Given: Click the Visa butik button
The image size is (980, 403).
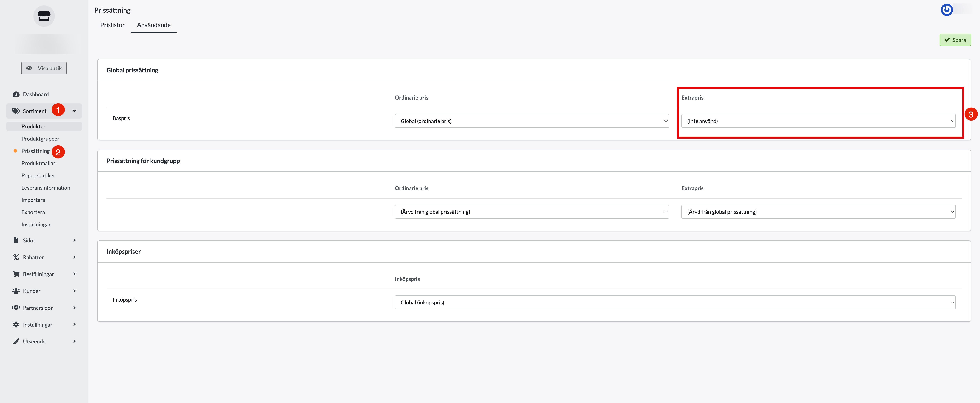Looking at the screenshot, I should (x=44, y=69).
